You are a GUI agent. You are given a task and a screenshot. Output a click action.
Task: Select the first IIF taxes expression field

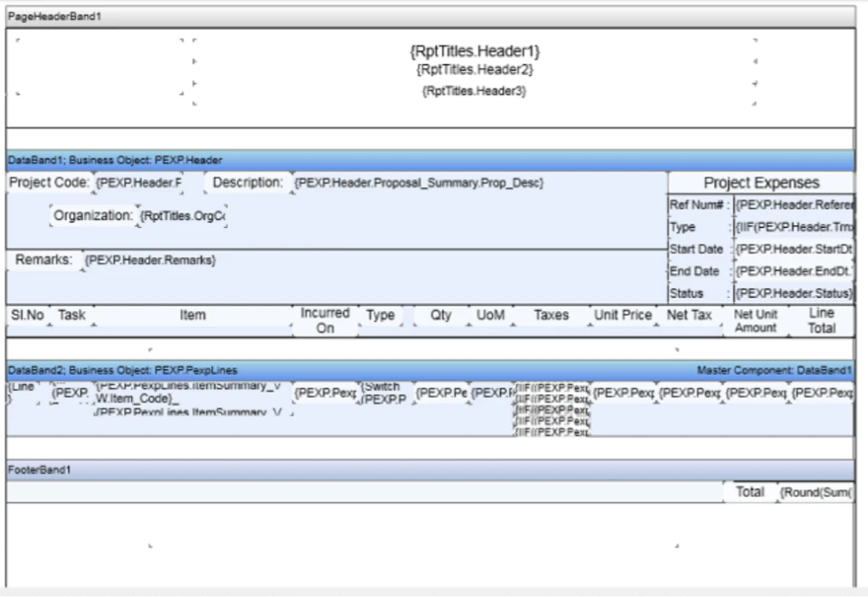pos(552,388)
